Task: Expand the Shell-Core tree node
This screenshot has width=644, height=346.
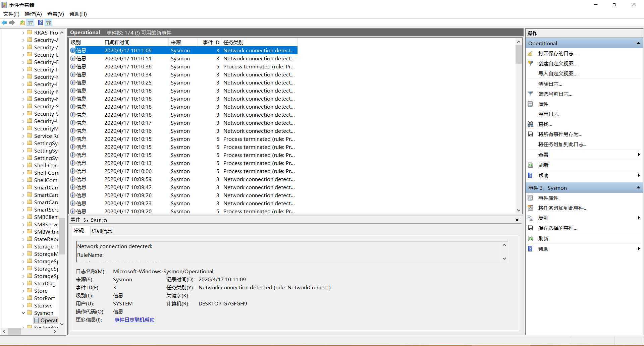Action: pos(23,173)
